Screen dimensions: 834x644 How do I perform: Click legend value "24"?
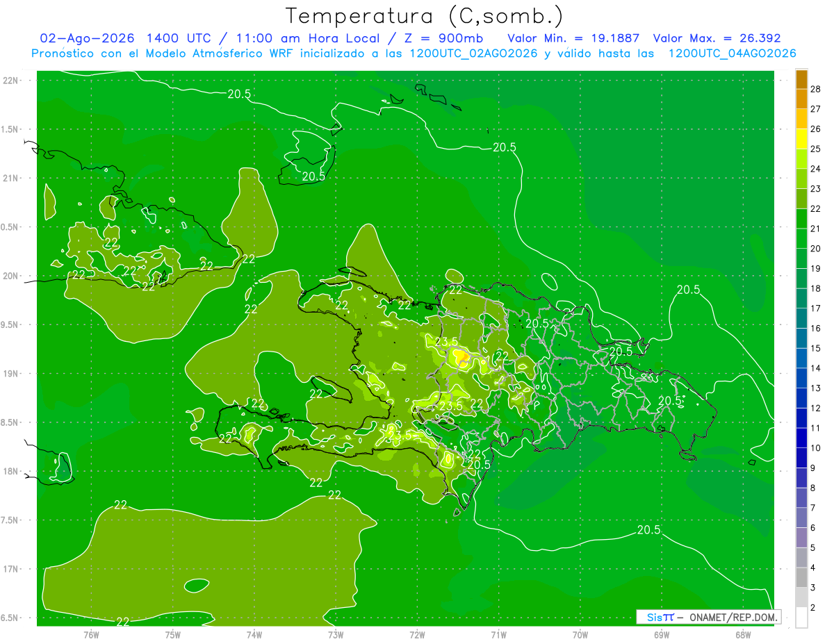(816, 169)
